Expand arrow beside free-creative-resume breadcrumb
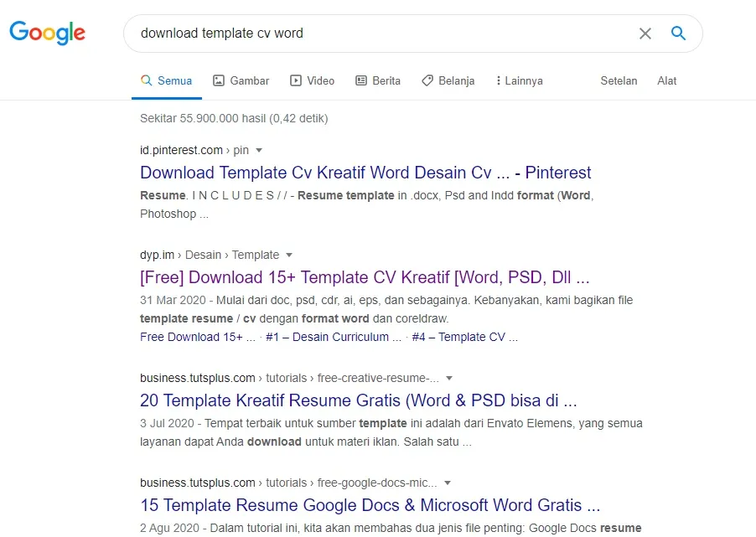The width and height of the screenshot is (756, 537). pos(449,379)
